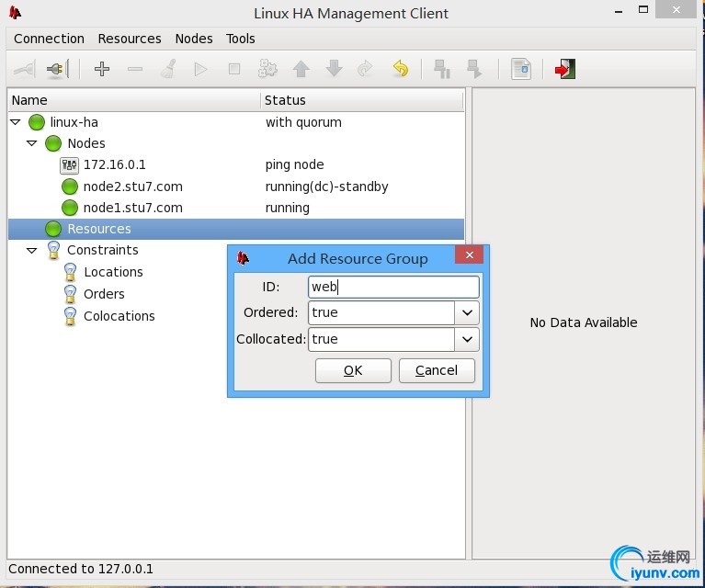This screenshot has width=705, height=588.
Task: Click the 'with quorum' status text
Action: coord(303,122)
